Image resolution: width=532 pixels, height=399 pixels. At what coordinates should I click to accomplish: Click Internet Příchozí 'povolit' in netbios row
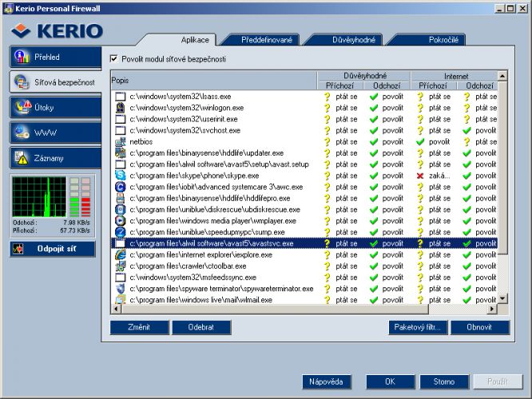(439, 142)
